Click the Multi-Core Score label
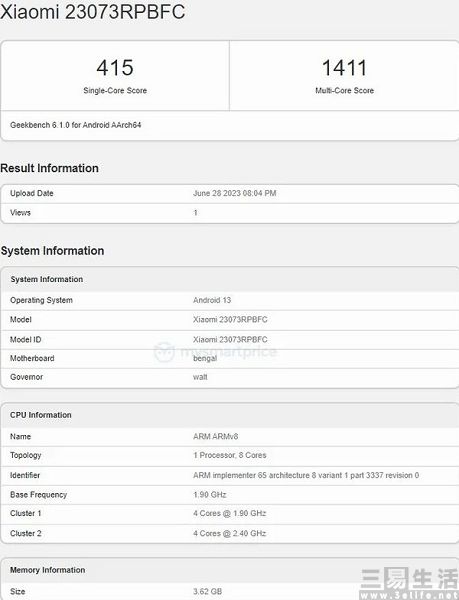 [344, 91]
